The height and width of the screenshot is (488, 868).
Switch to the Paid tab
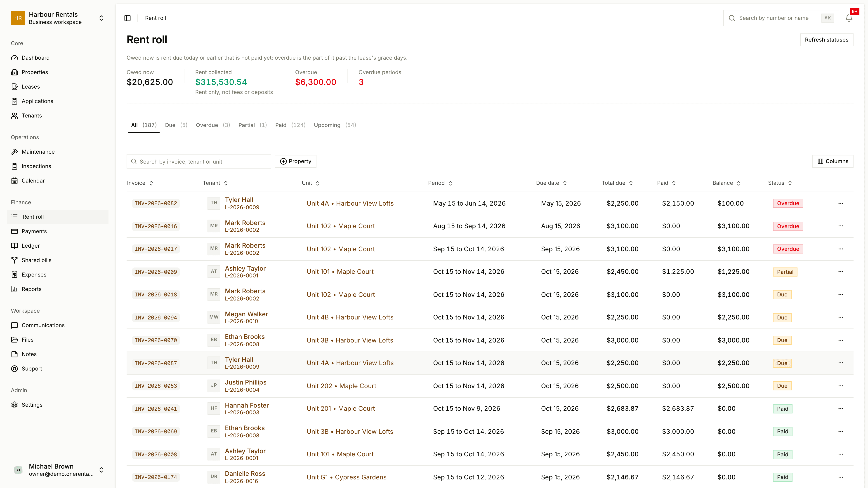(290, 125)
